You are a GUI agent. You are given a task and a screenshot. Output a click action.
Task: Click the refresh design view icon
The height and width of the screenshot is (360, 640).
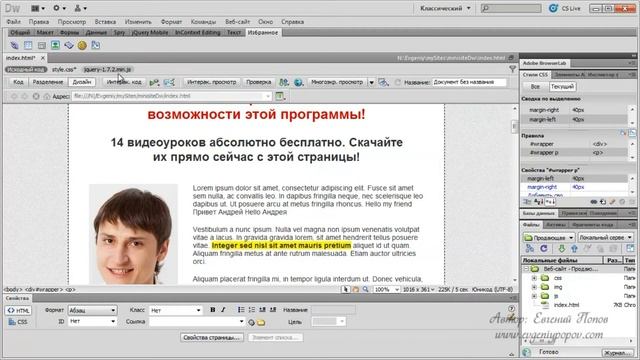click(x=398, y=82)
